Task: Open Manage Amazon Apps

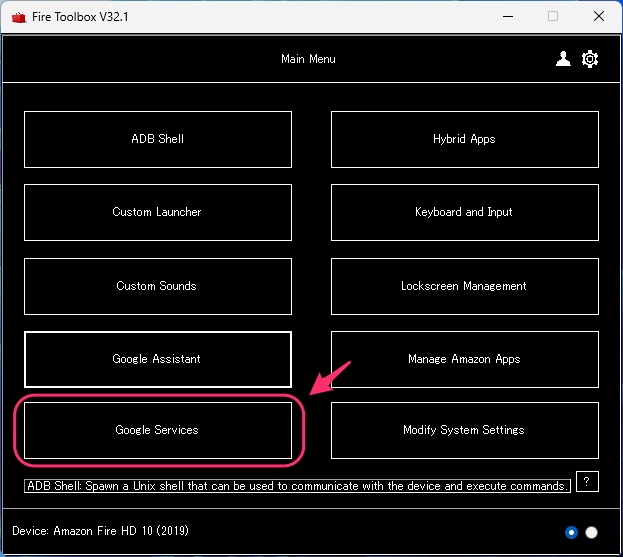Action: pos(464,359)
